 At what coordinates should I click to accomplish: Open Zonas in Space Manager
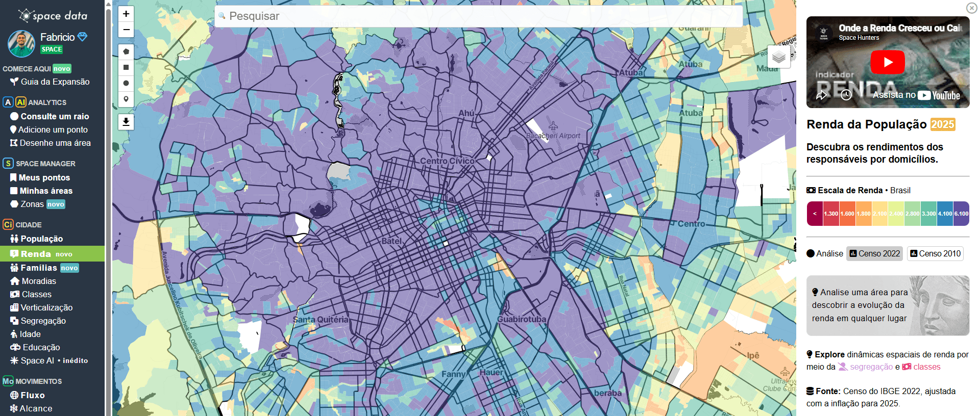tap(37, 204)
